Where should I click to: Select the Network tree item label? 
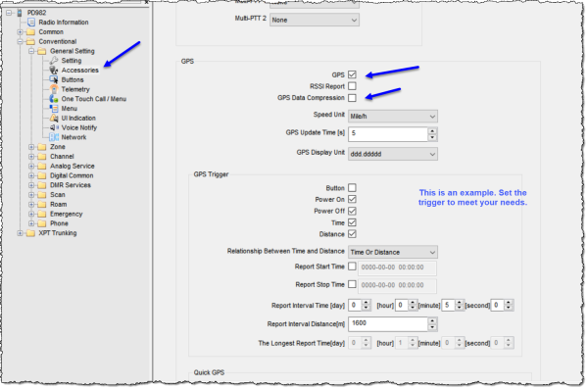click(x=73, y=137)
